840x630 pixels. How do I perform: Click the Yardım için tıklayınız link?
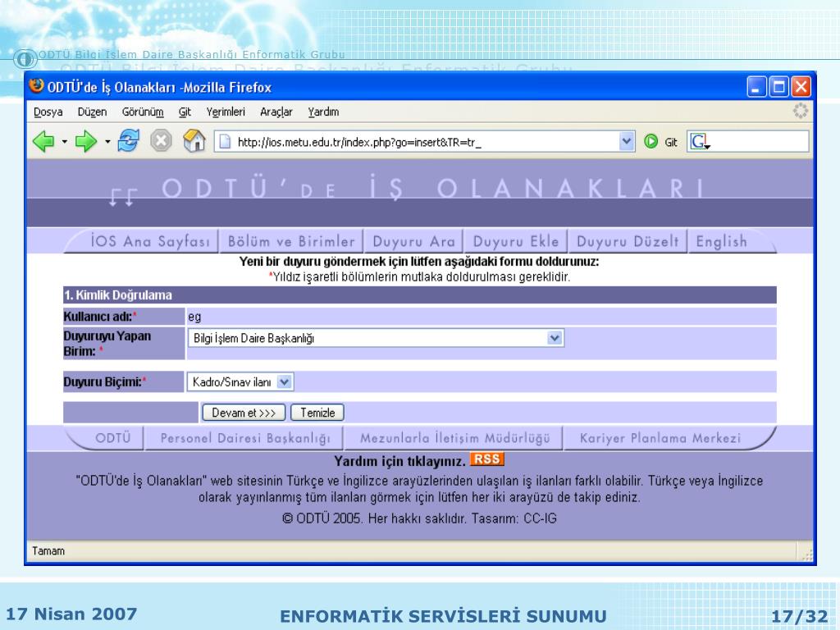399,461
